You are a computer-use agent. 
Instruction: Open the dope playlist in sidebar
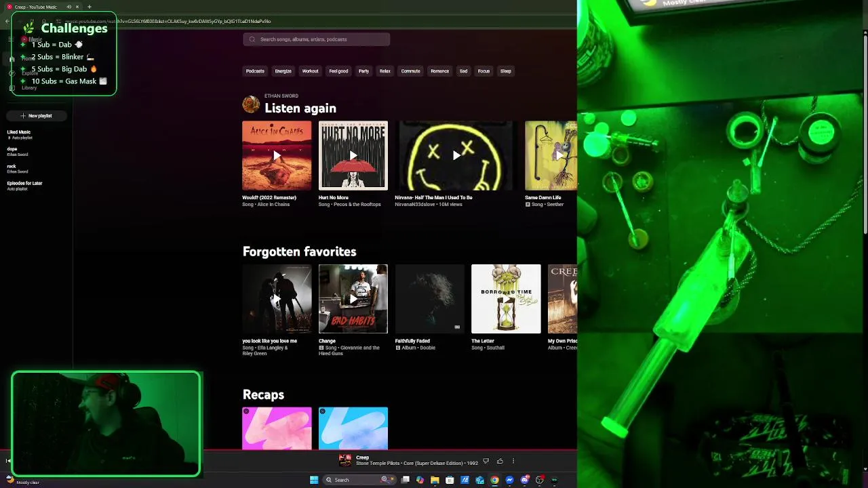pos(18,151)
